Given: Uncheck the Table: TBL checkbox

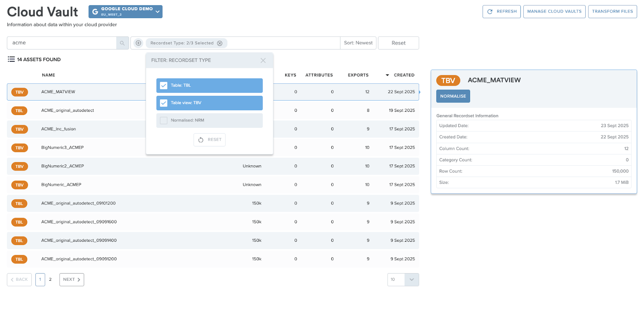Looking at the screenshot, I should (x=164, y=86).
